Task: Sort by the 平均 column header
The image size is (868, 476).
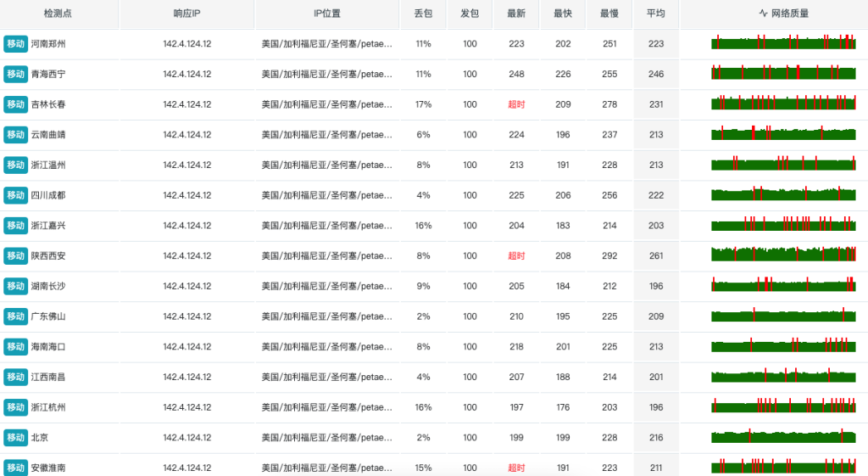Action: coord(655,14)
